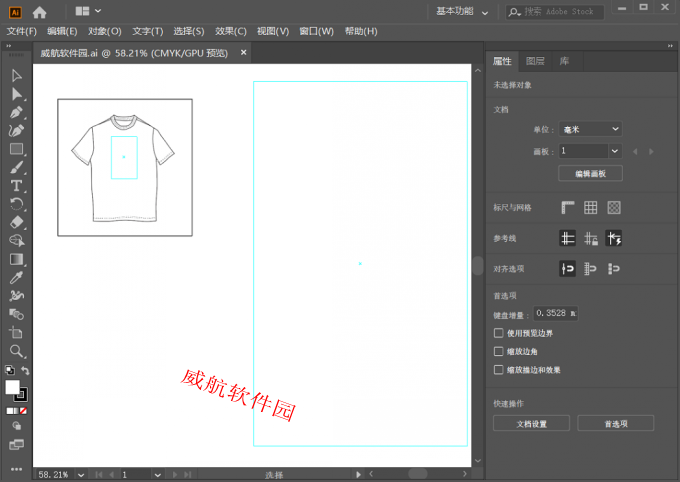Click the 键盘增量 input field
Viewport: 680px width, 482px height.
pos(554,314)
